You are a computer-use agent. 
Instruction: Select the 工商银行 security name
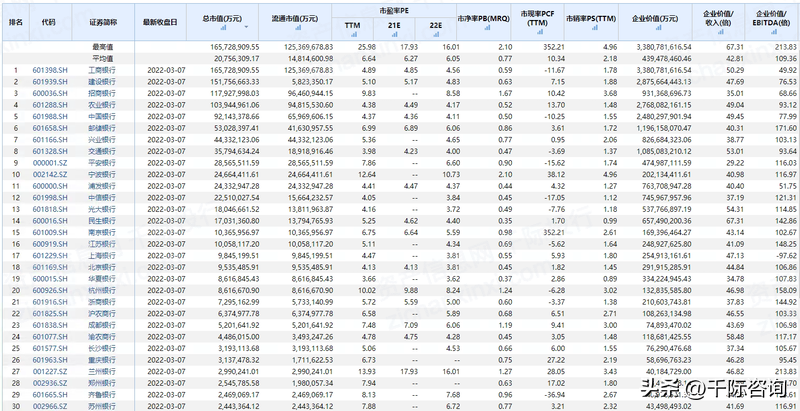coord(102,70)
